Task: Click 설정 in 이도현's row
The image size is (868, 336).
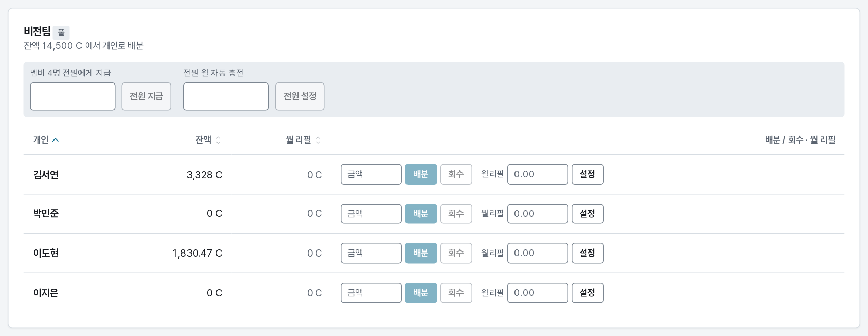Action: (x=587, y=253)
